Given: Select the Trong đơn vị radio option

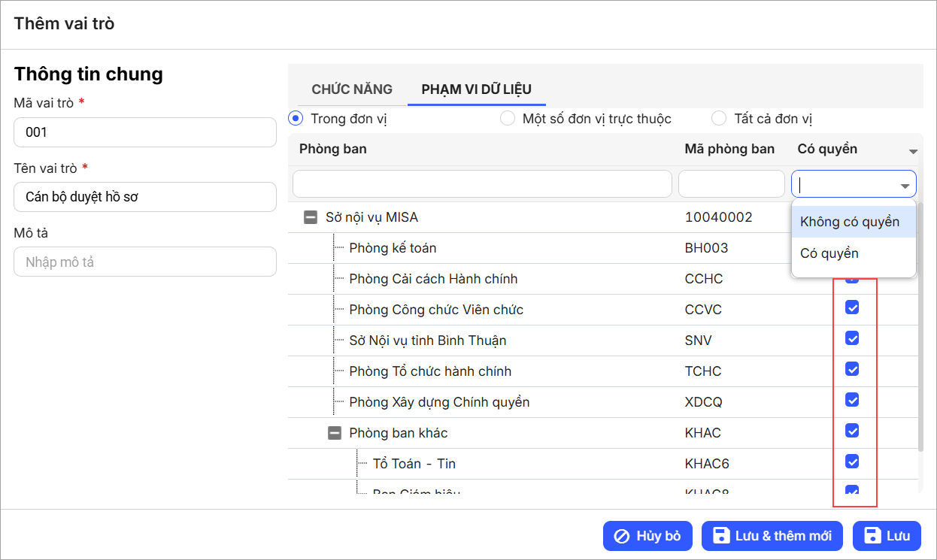Looking at the screenshot, I should (296, 119).
